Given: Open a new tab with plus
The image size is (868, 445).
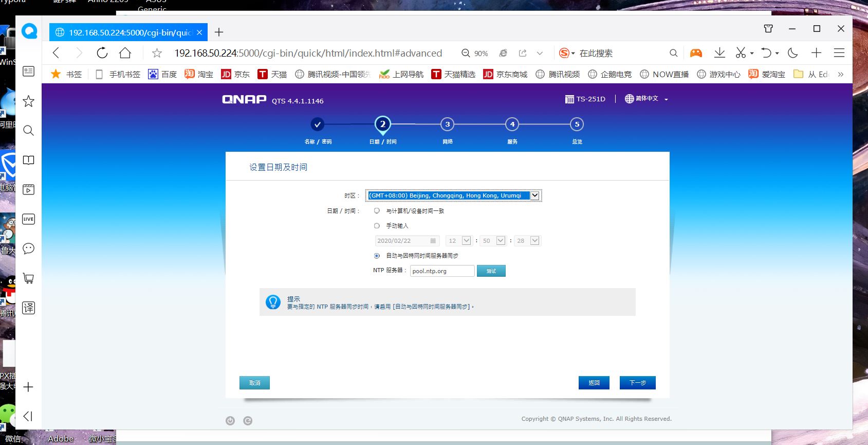Looking at the screenshot, I should coord(219,32).
